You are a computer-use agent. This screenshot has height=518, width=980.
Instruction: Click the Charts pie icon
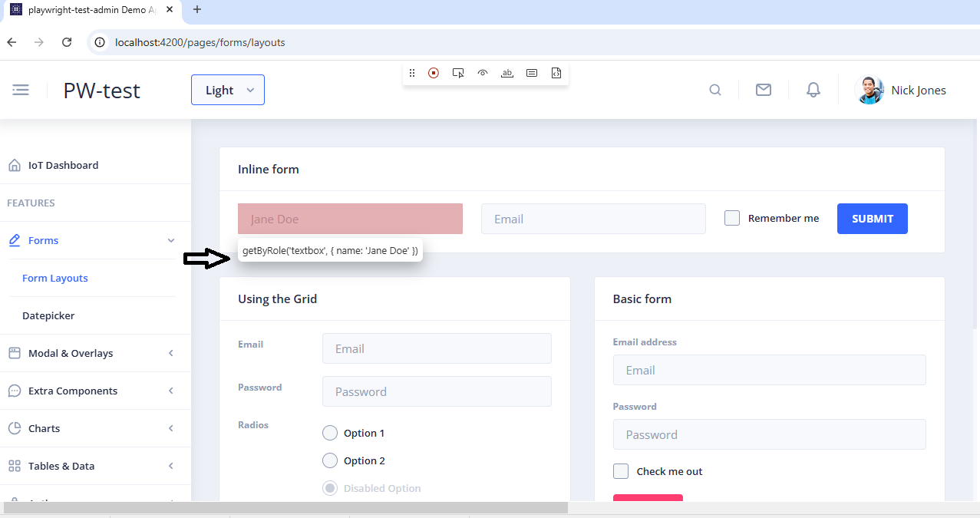(14, 428)
